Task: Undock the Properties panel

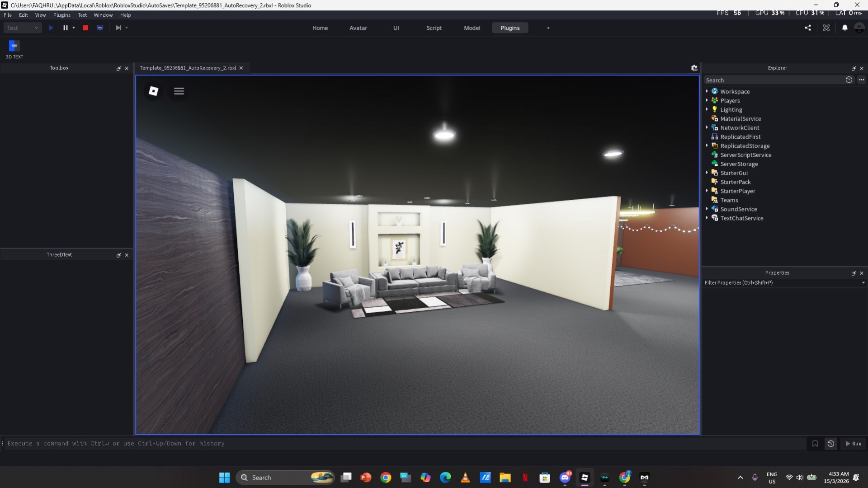Action: 854,273
